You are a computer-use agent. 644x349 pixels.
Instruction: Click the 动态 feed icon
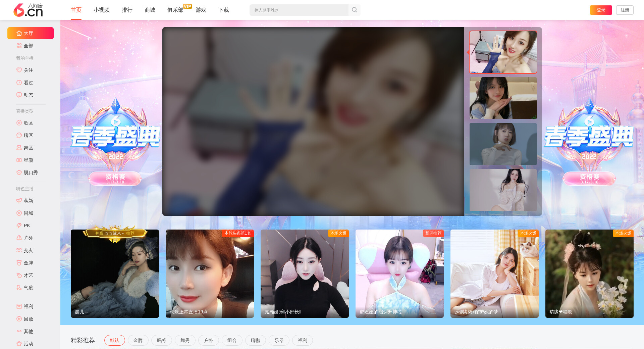19,95
